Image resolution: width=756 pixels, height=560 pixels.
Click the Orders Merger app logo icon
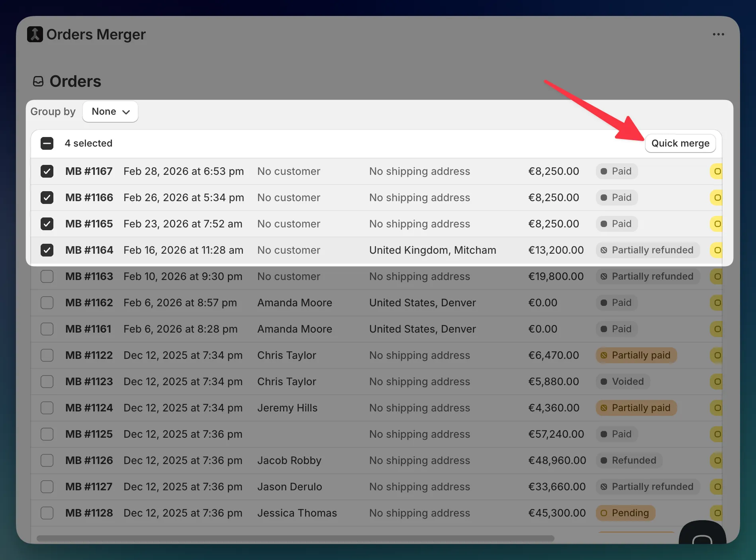pyautogui.click(x=35, y=34)
